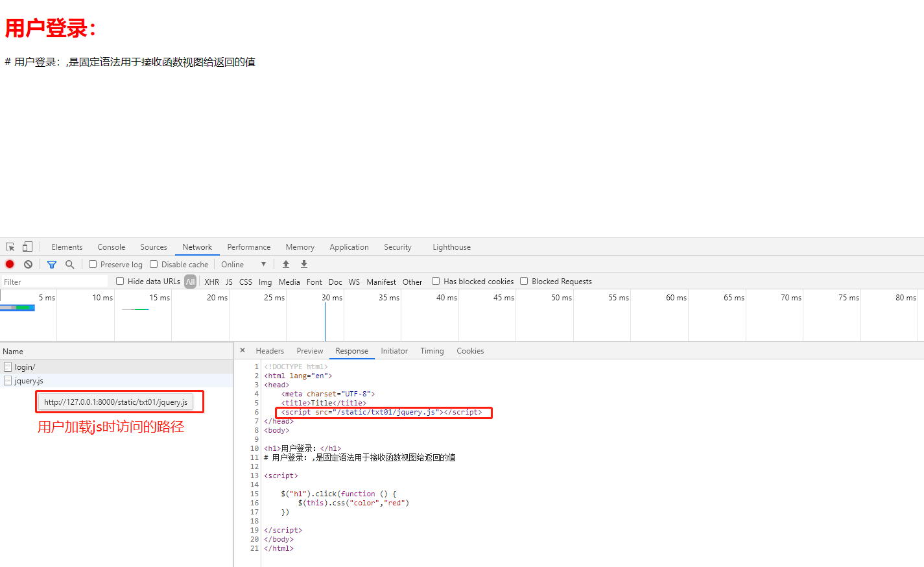Open the Memory panel
924x567 pixels.
pyautogui.click(x=300, y=247)
